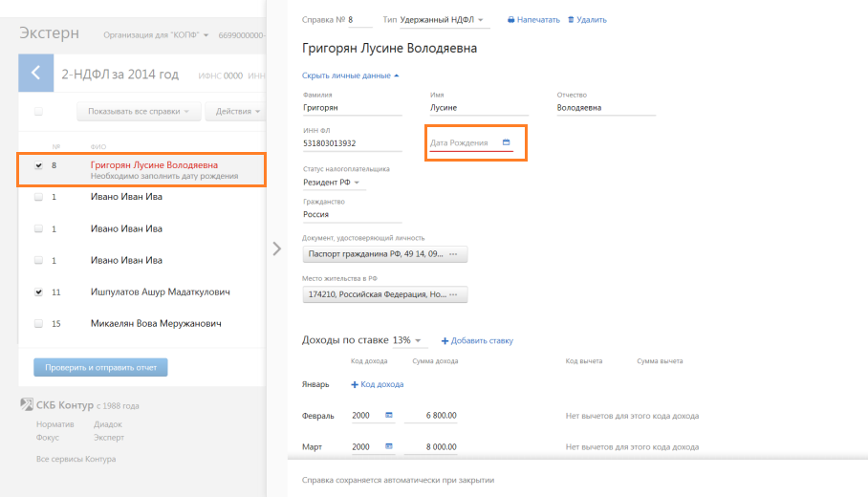Click Скрыть личные данные link

(350, 76)
